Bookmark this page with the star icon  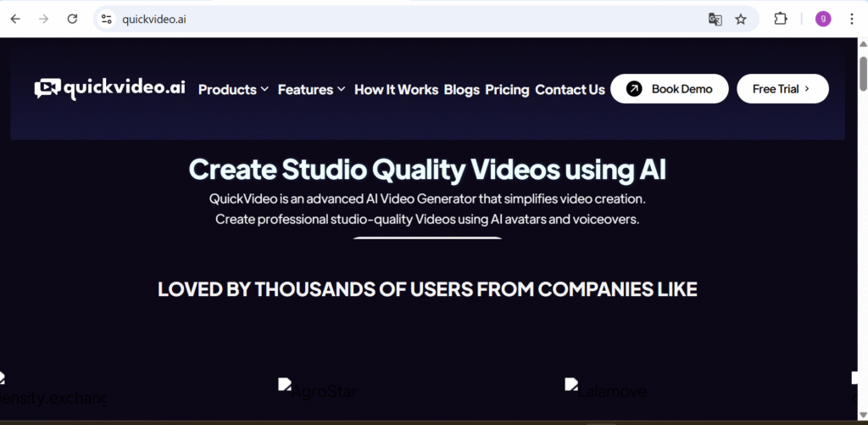(741, 19)
